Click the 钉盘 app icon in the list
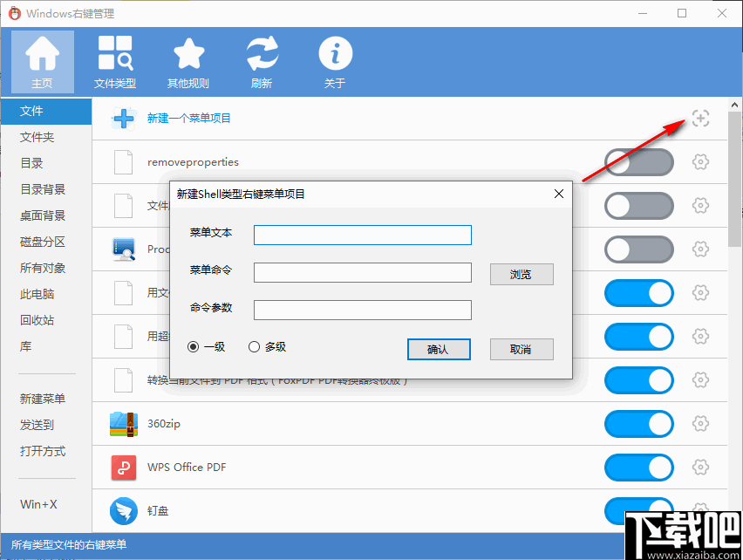This screenshot has width=743, height=560. tap(123, 511)
